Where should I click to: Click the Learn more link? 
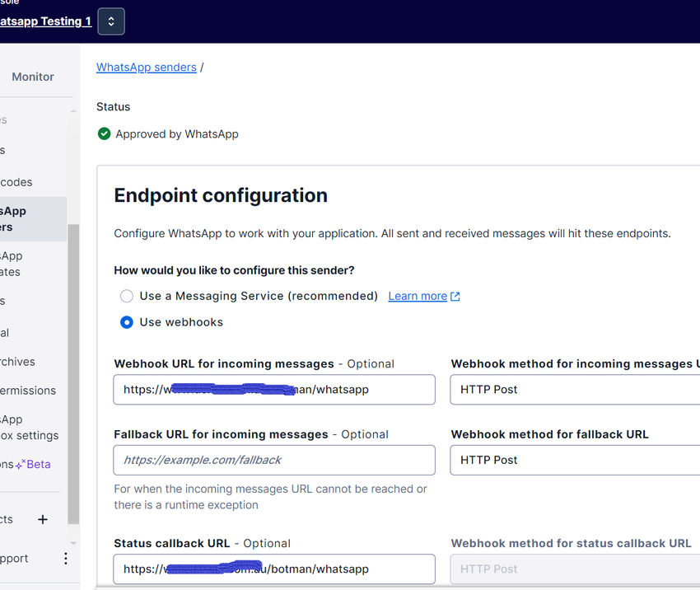(x=418, y=296)
